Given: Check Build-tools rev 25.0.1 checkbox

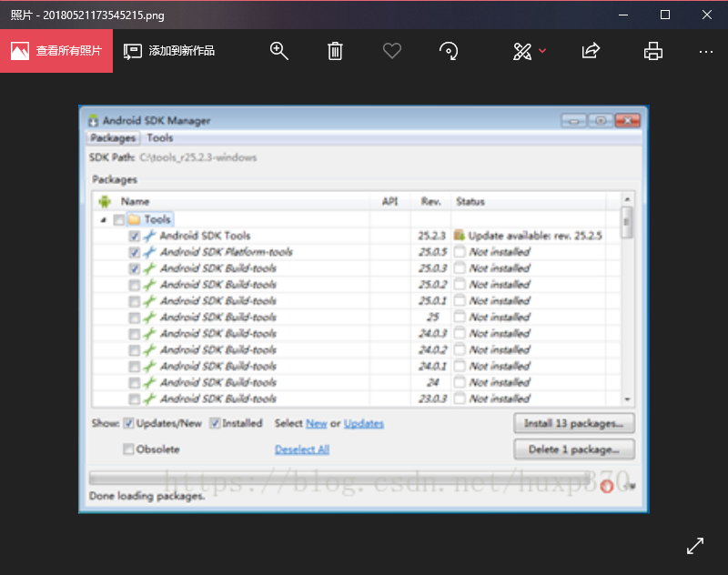Looking at the screenshot, I should pos(134,301).
